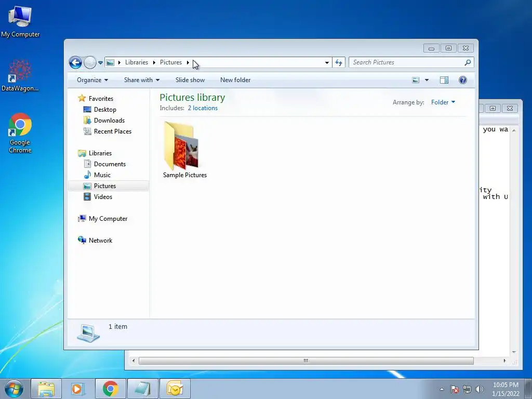Viewport: 532px width, 399px height.
Task: Open Windows Explorer from the taskbar
Action: pos(46,389)
